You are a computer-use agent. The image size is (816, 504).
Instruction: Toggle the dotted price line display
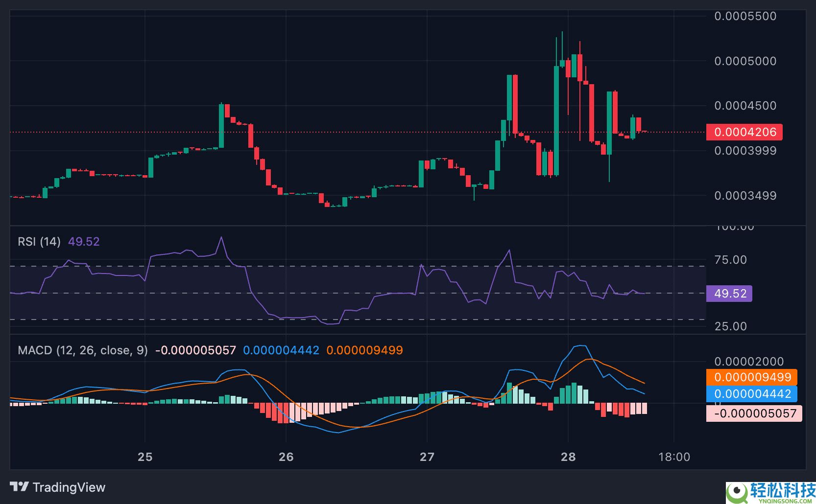[x=343, y=132]
